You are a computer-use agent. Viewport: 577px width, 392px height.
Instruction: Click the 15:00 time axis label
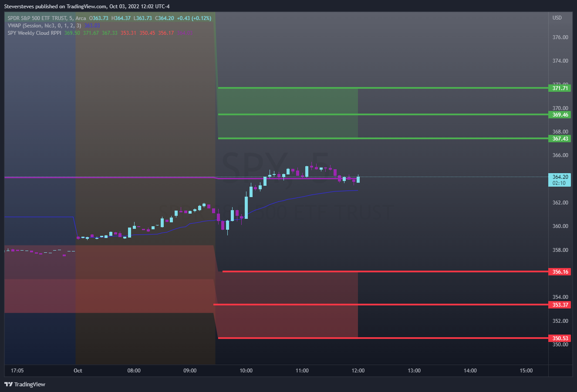(x=526, y=371)
